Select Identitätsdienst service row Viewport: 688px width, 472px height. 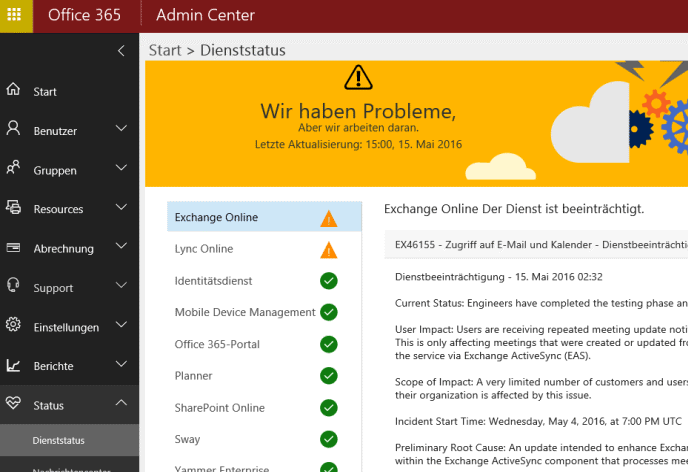click(x=264, y=281)
